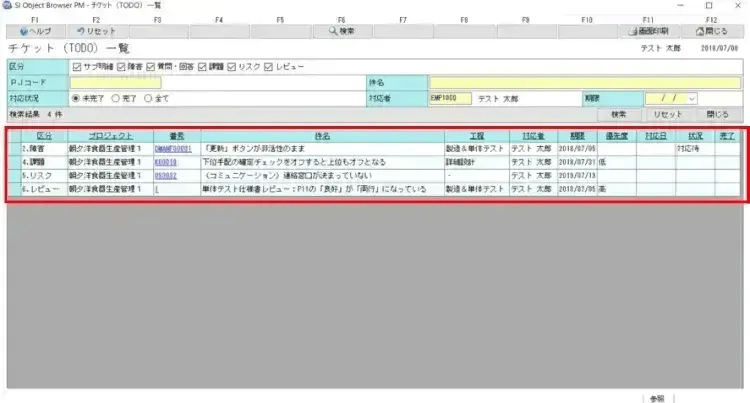
Task: Select the 完了 radio button
Action: (115, 98)
